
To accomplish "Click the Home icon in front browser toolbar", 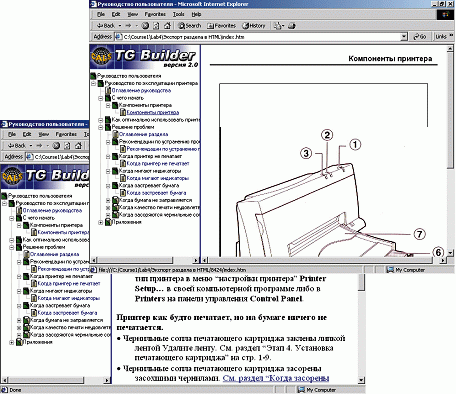I will tap(167, 25).
